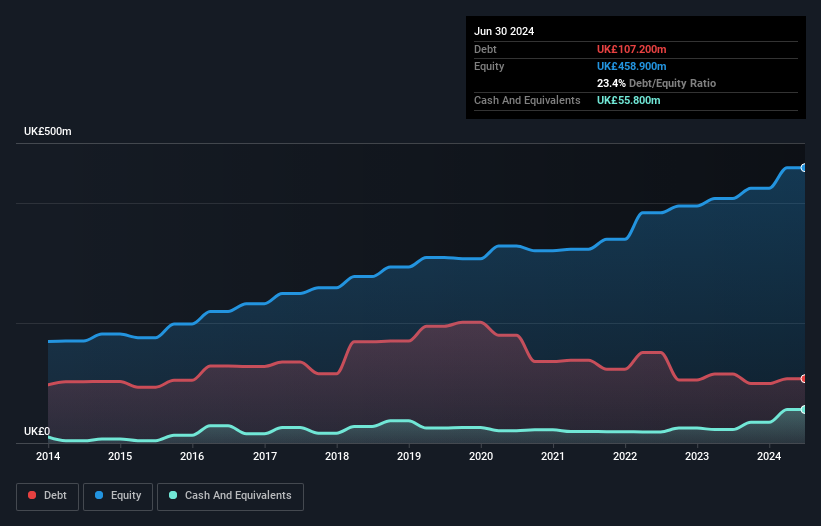The width and height of the screenshot is (821, 526).
Task: Click the teal dot in the Cash legend
Action: click(x=173, y=495)
